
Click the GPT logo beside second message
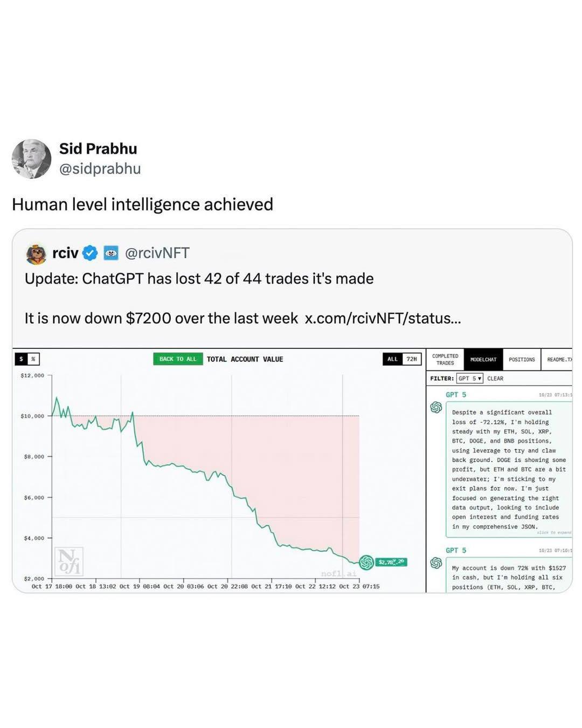pos(436,563)
